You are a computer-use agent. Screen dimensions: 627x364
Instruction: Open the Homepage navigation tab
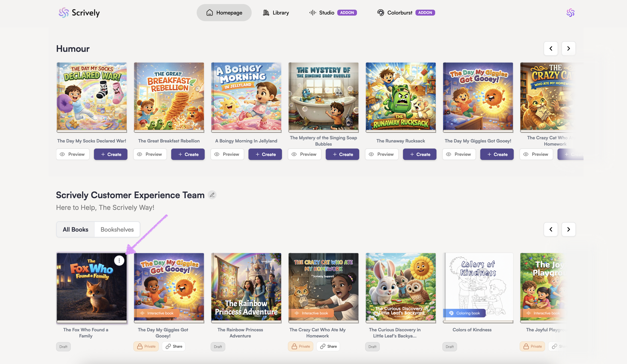(224, 12)
